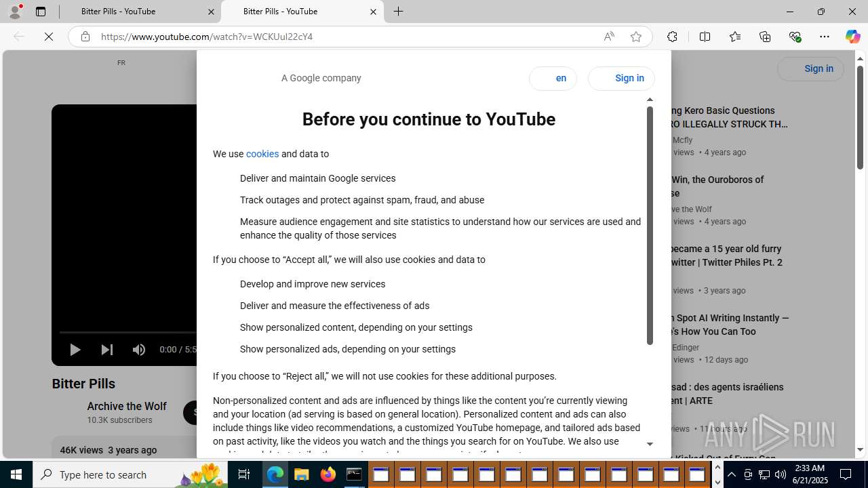Open a new browser tab
The height and width of the screenshot is (488, 868).
[399, 12]
